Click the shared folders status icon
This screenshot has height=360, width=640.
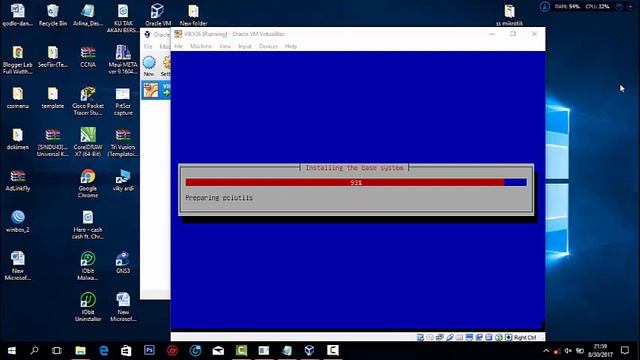click(x=459, y=337)
